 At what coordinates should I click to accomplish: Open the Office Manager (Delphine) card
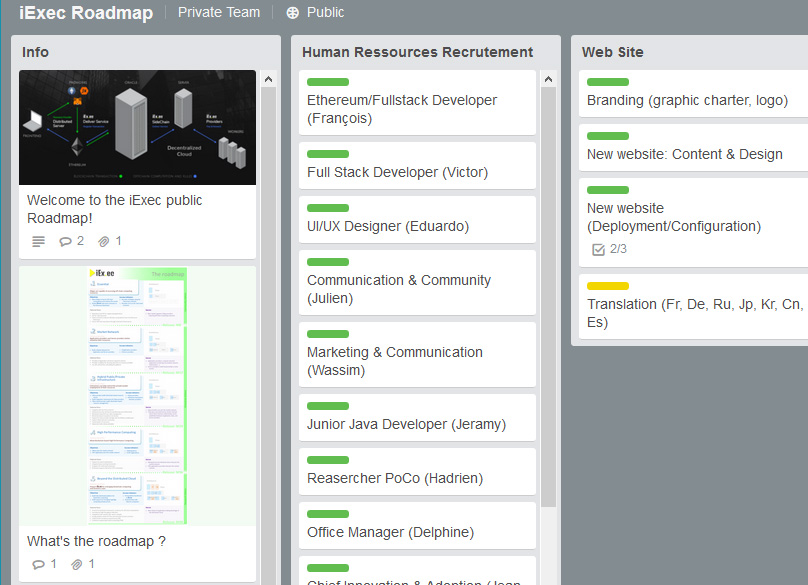390,532
